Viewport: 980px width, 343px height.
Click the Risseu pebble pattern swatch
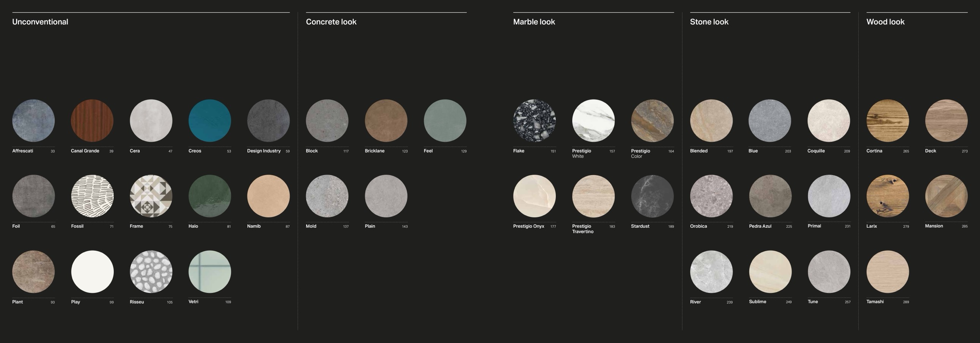coord(151,272)
